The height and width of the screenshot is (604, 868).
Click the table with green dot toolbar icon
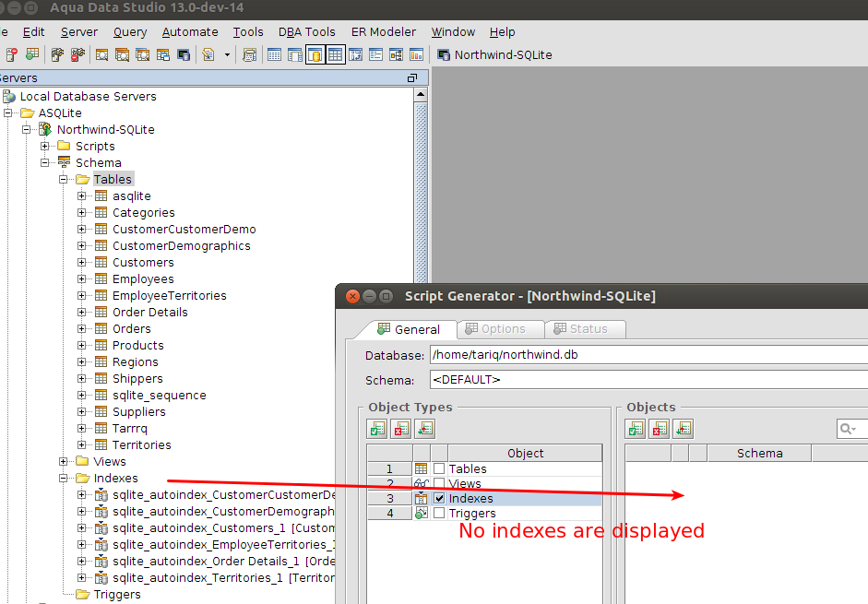pos(32,54)
